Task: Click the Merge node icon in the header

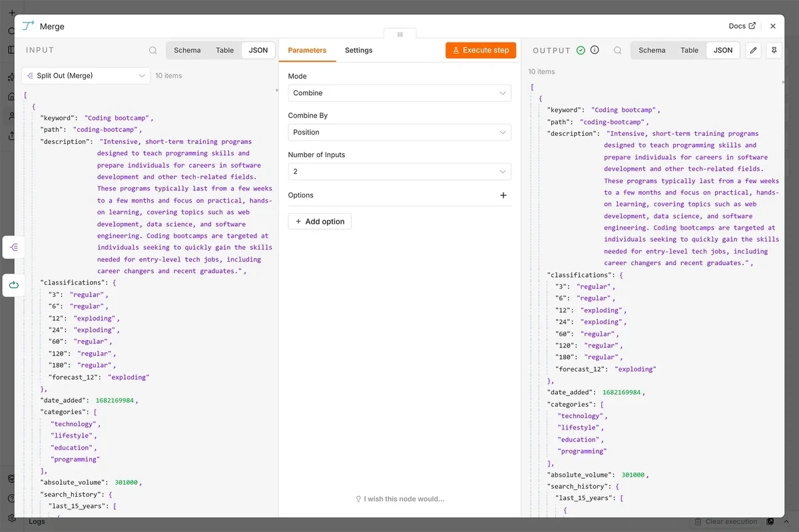Action: coord(28,26)
